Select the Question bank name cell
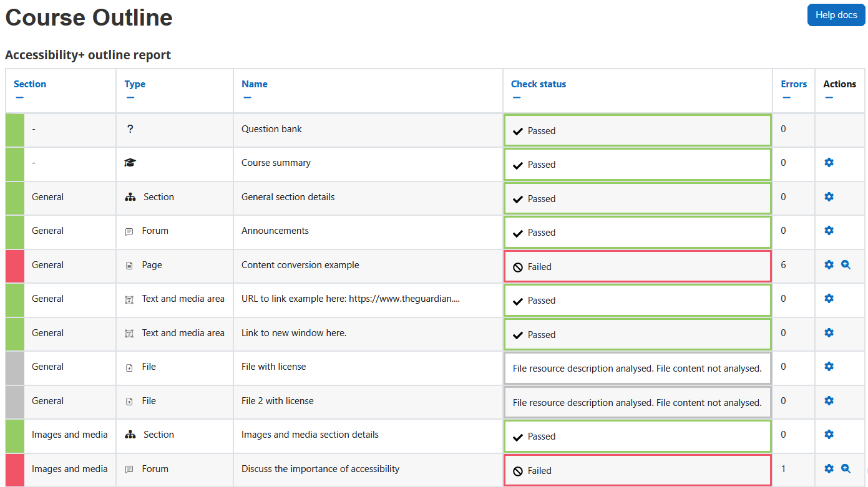Image resolution: width=868 pixels, height=487 pixels. pyautogui.click(x=368, y=130)
